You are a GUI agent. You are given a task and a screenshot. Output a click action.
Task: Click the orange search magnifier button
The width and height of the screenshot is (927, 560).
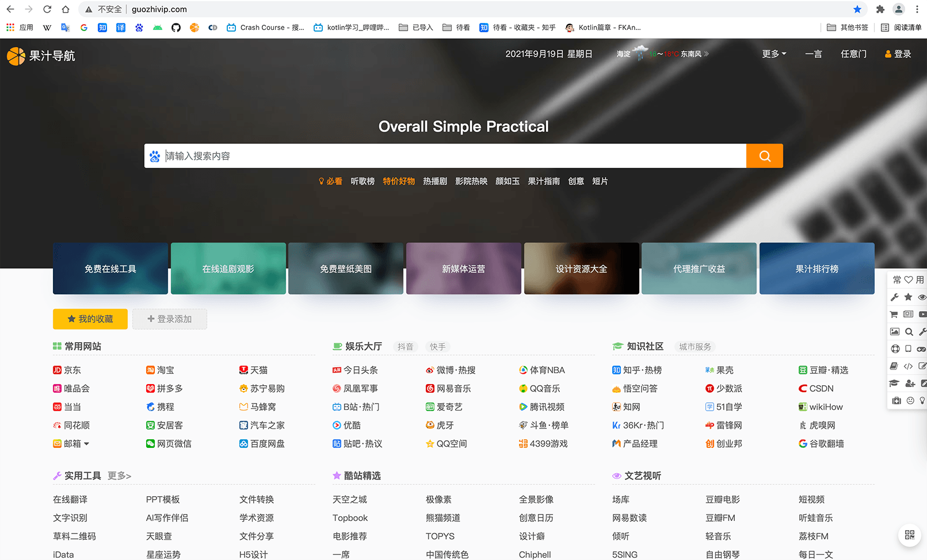[764, 156]
